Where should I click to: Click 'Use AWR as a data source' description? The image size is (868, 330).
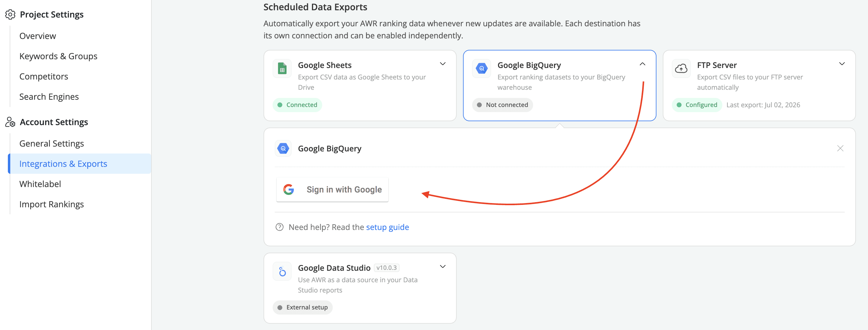tap(358, 285)
